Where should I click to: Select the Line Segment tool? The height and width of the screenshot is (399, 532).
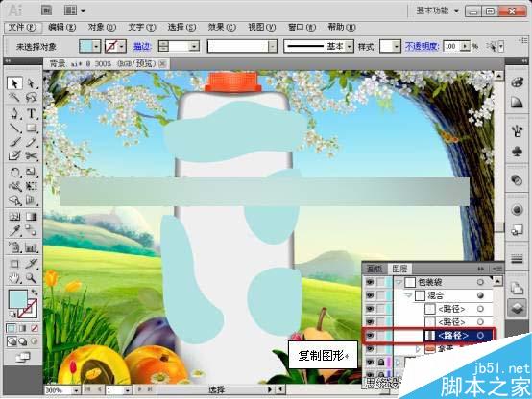14,128
